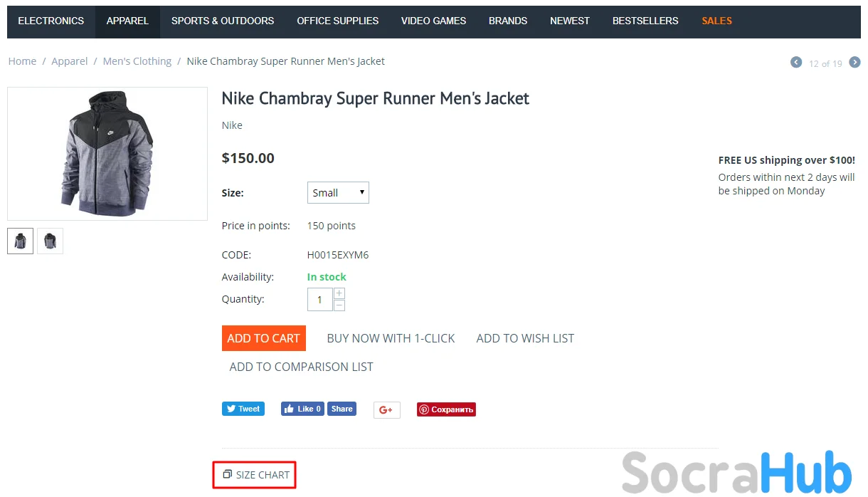The width and height of the screenshot is (868, 497).
Task: Go to next product arrow icon
Action: [x=855, y=63]
